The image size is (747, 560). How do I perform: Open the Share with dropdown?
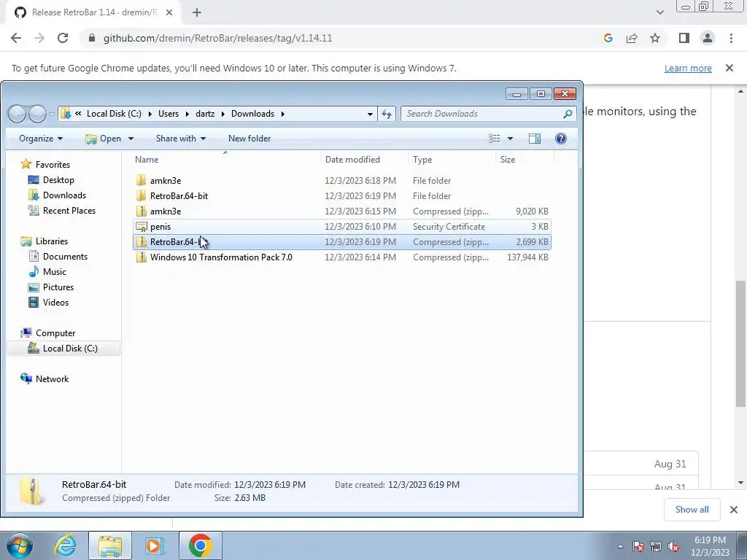pyautogui.click(x=181, y=138)
